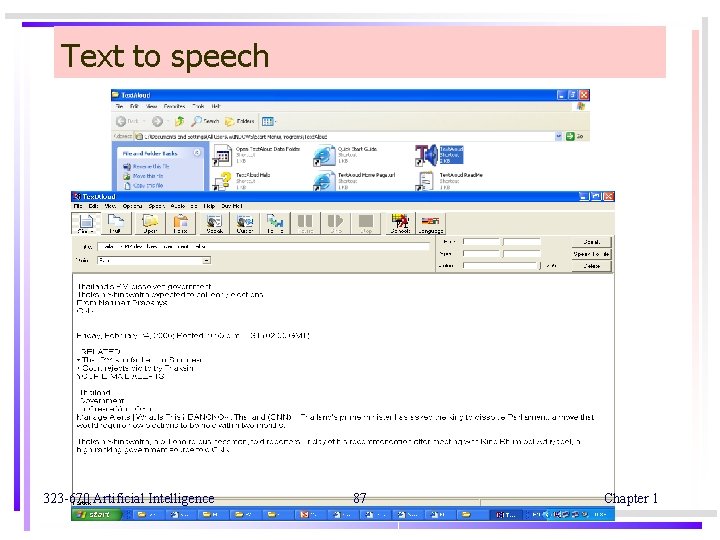Viewport: 720px width, 540px height.
Task: Click the RELATED heading in article text
Action: pos(101,352)
